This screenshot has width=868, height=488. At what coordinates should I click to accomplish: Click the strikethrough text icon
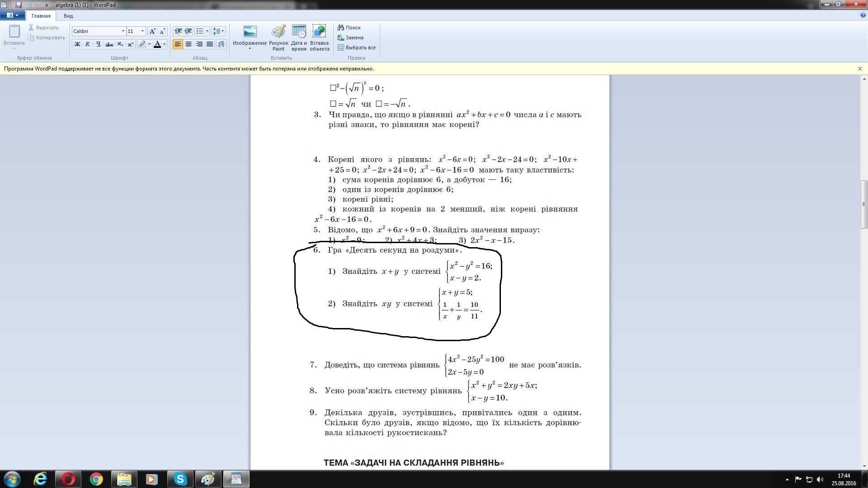pyautogui.click(x=109, y=44)
